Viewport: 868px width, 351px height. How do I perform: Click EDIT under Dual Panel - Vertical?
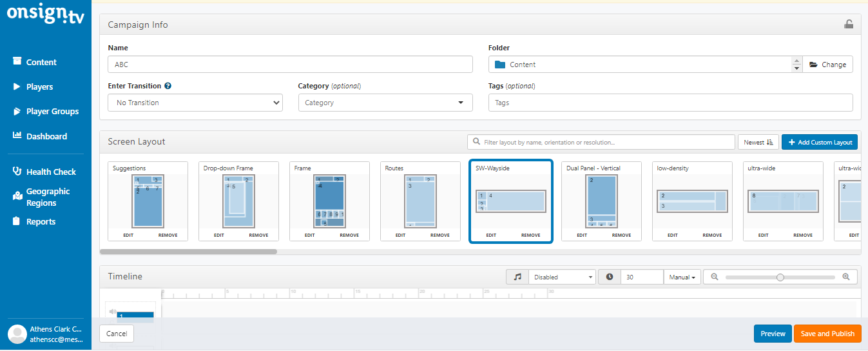click(x=583, y=236)
